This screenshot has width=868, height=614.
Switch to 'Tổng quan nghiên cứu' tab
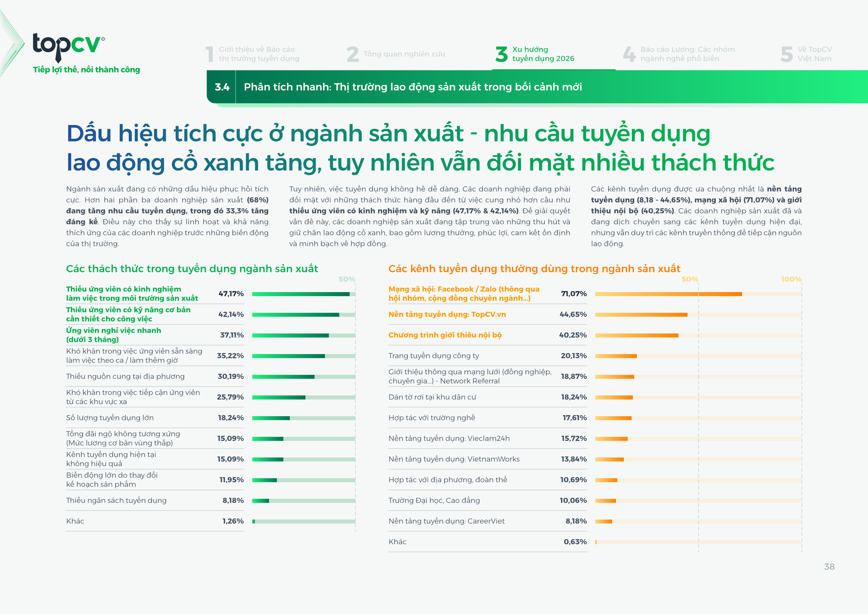[404, 54]
